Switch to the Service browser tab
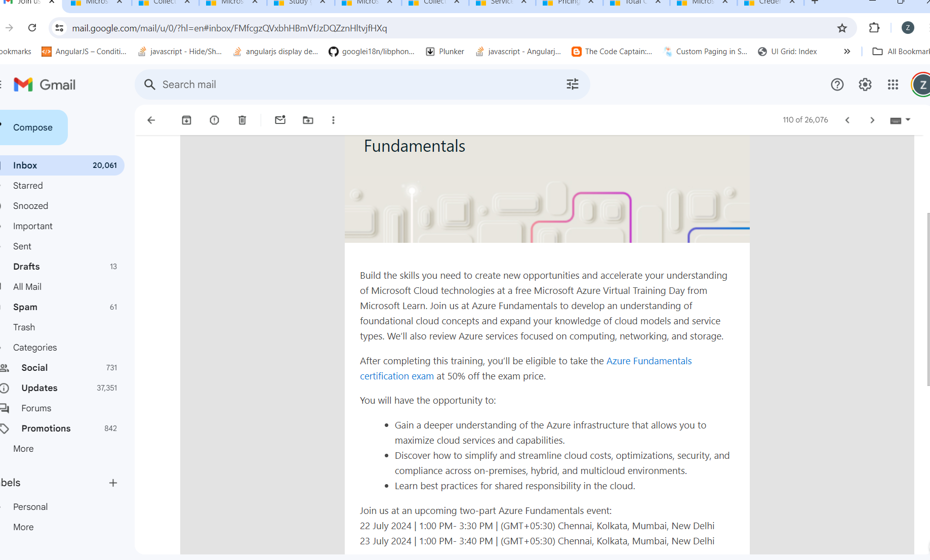Screen dimensions: 930x560 pos(501,3)
